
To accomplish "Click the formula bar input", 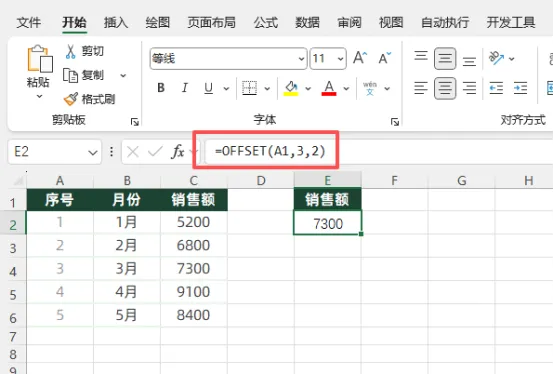I will click(x=379, y=152).
